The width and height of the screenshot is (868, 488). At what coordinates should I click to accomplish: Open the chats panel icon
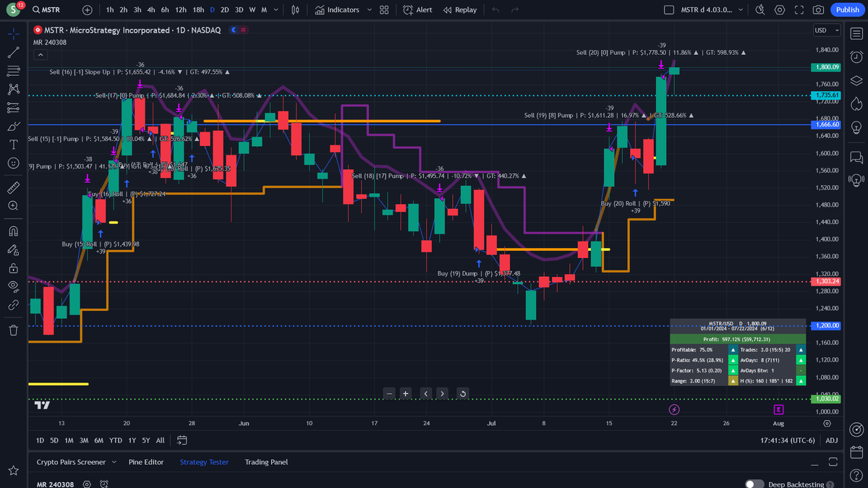tap(856, 157)
